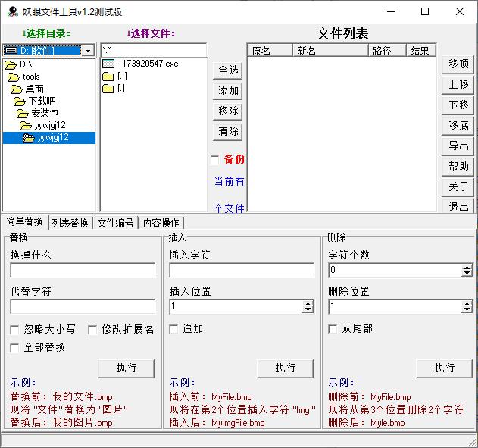Increase the 字符个数 spinner value
The width and height of the screenshot is (478, 448).
point(467,268)
